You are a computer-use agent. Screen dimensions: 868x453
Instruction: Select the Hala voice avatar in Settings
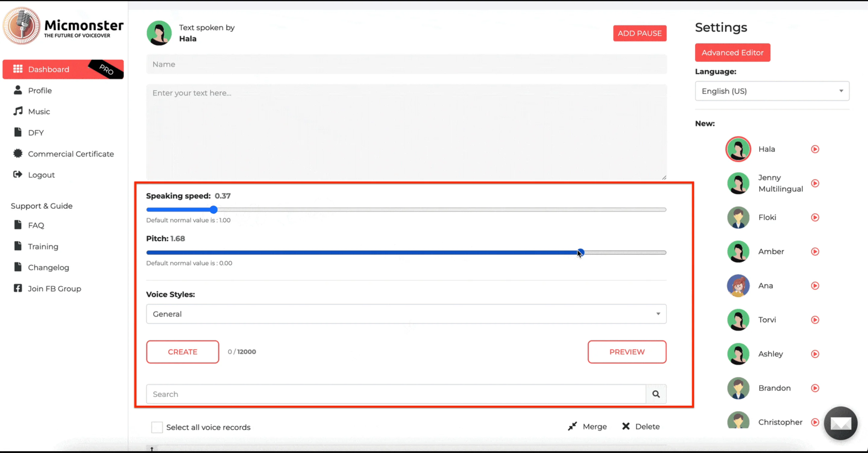click(738, 149)
